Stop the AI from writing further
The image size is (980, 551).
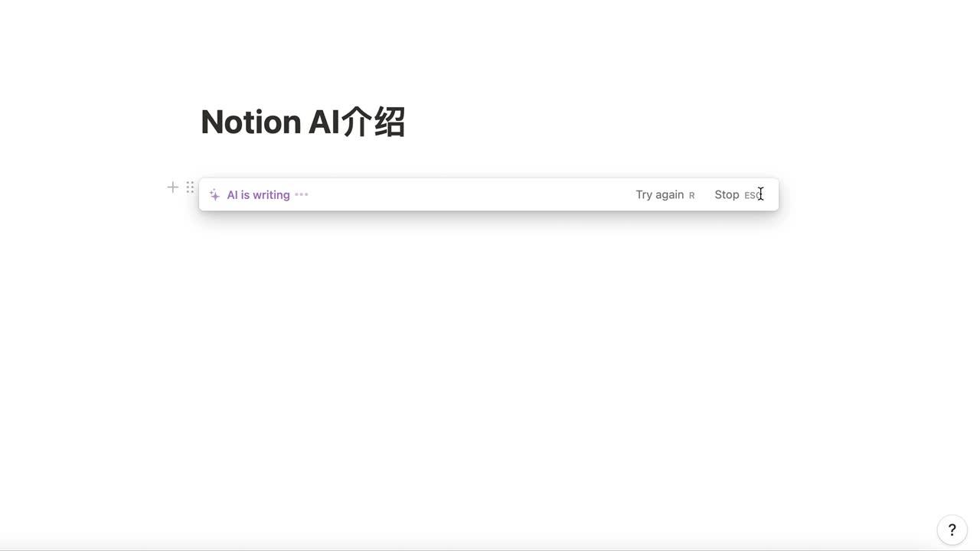[726, 194]
